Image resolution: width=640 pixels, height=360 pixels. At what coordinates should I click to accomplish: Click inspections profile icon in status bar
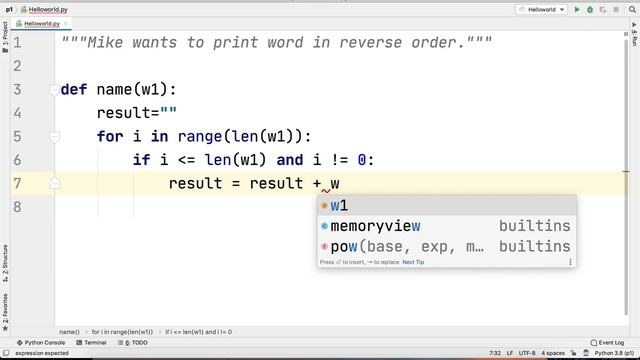[x=586, y=353]
